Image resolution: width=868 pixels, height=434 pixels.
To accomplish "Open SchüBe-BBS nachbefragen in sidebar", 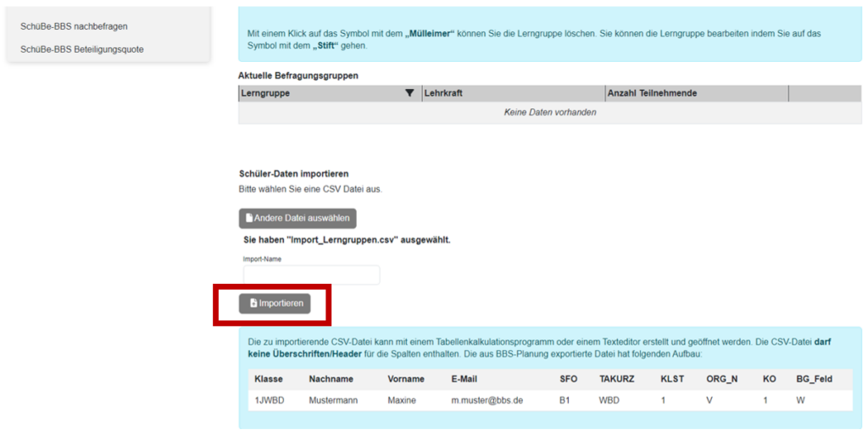I will (74, 26).
